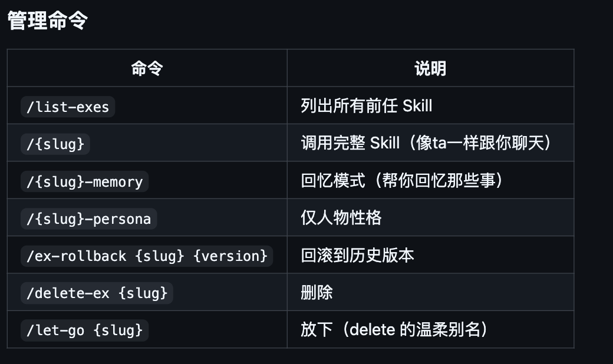Click the /{slug}-persona command code
613x364 pixels.
[x=89, y=219]
